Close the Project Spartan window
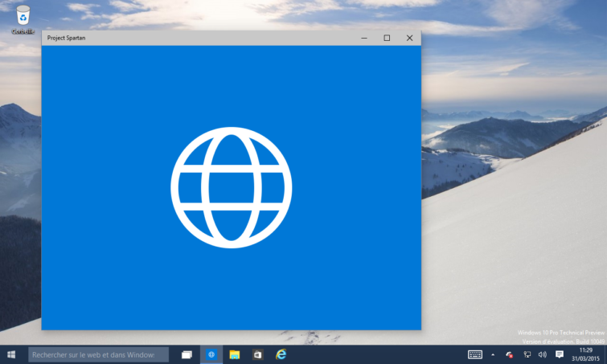The width and height of the screenshot is (607, 364). pos(409,38)
